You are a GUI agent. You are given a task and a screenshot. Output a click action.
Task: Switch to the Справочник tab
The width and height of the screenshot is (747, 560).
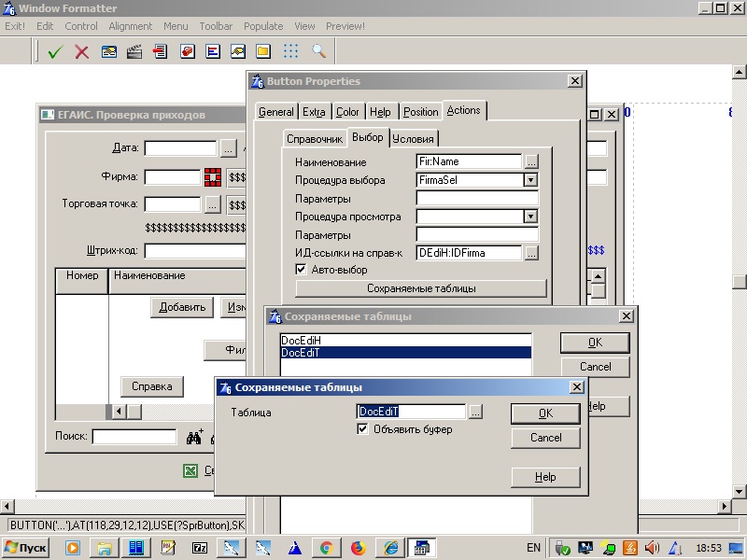click(x=315, y=139)
